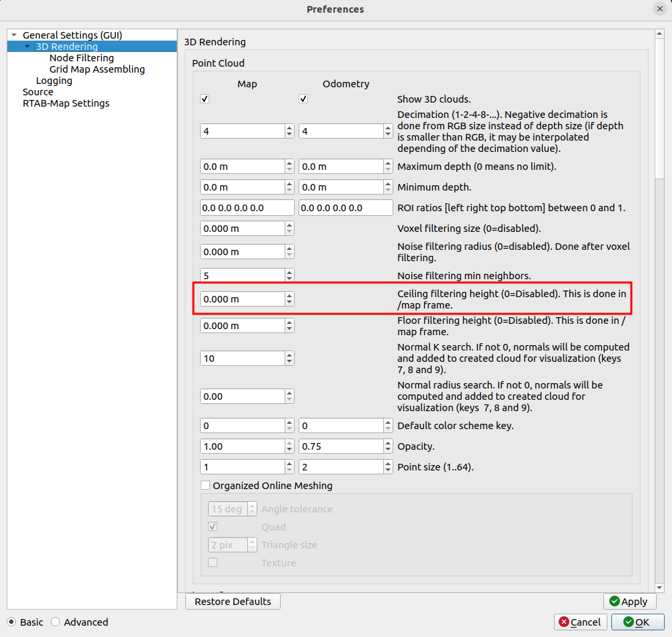Increase Map decimation with up arrow
Viewport: 672px width, 637px height.
pyautogui.click(x=289, y=128)
